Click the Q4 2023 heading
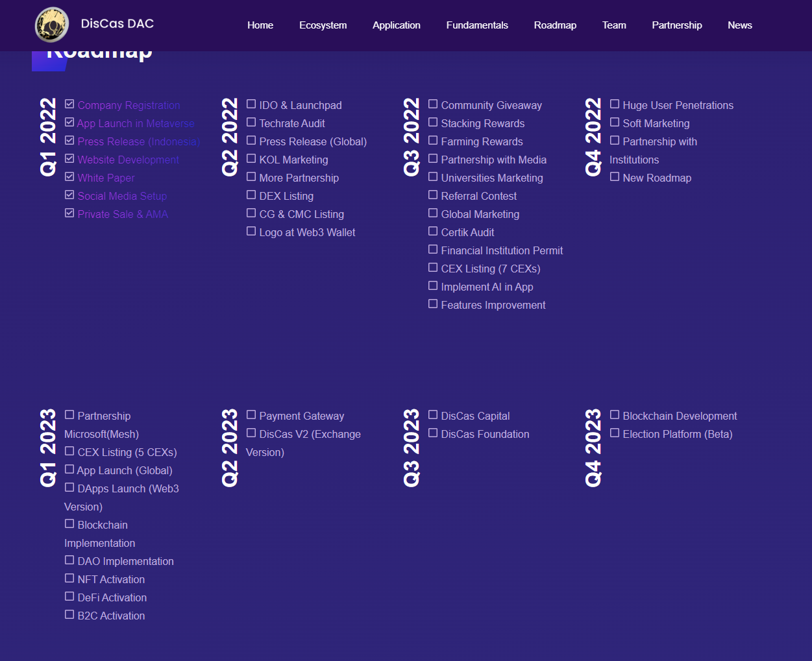 593,448
